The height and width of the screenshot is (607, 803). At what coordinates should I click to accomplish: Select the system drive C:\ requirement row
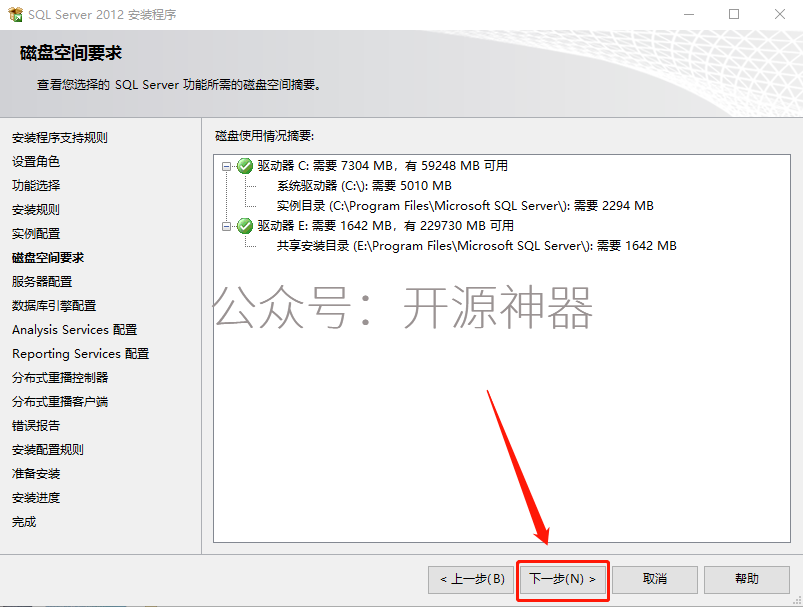(364, 186)
